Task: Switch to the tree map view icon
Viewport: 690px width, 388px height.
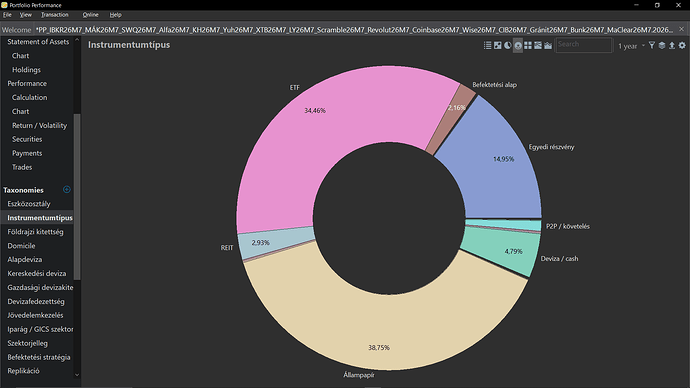Action: pos(528,45)
